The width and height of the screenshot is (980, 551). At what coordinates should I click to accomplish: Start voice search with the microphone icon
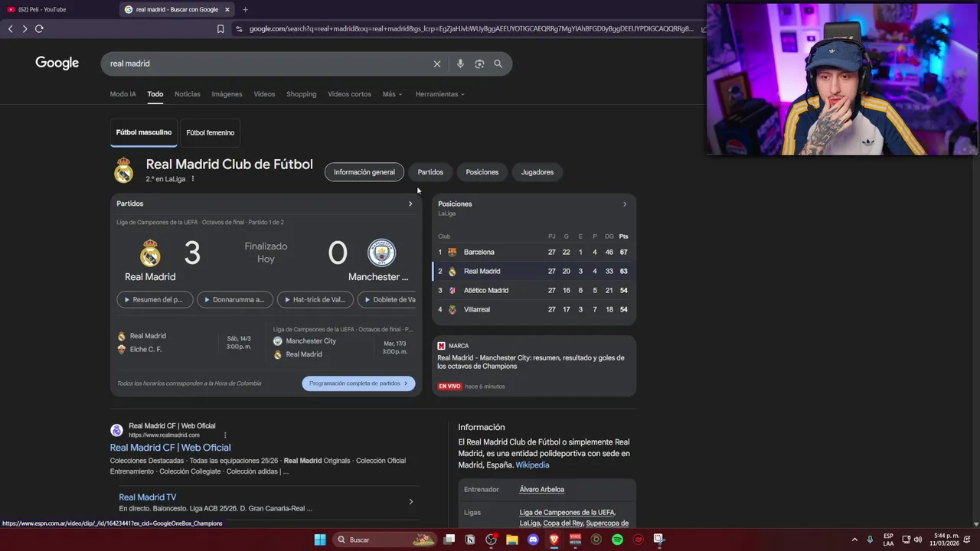point(460,64)
